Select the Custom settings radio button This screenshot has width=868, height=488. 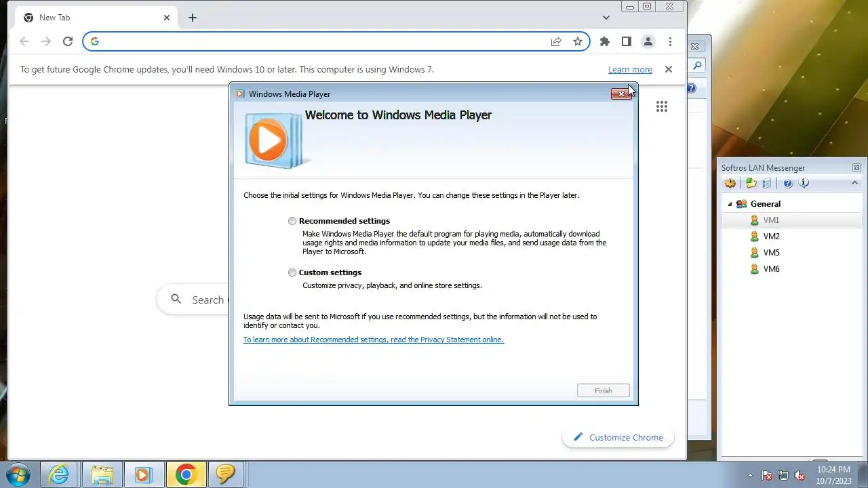[292, 272]
